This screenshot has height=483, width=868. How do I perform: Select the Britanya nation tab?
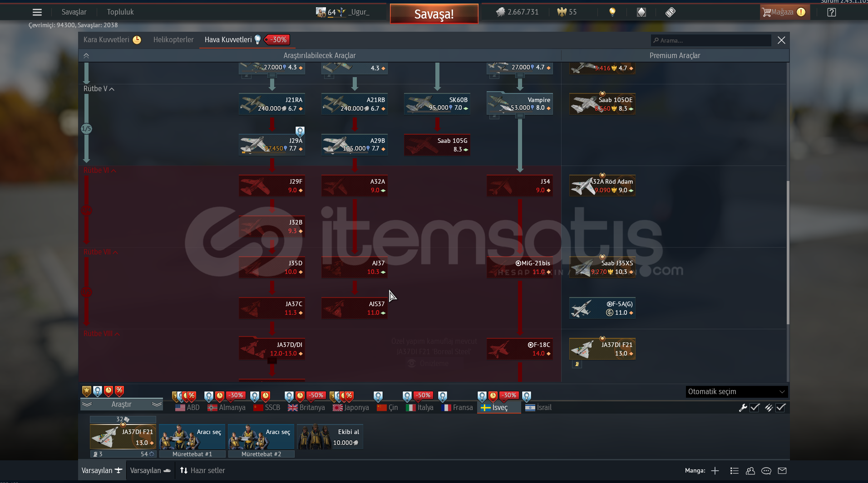pyautogui.click(x=306, y=408)
